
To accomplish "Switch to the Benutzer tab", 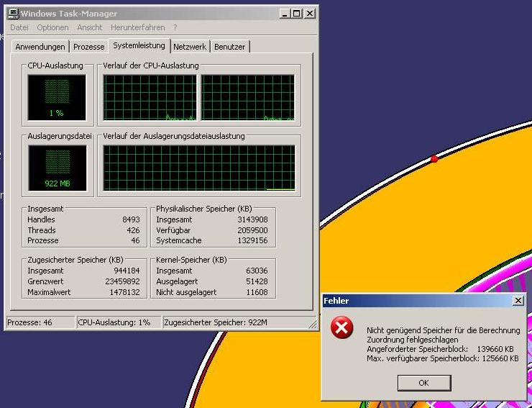I will coord(230,47).
